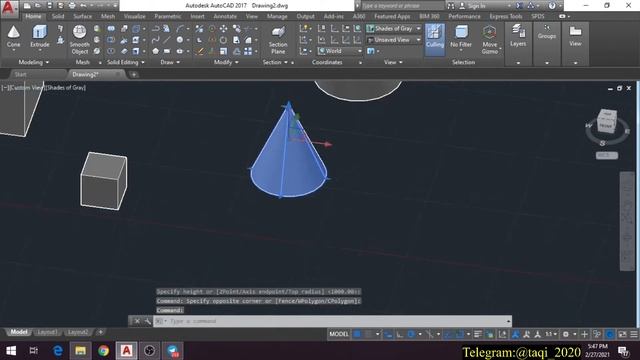This screenshot has height=360, width=640.
Task: Click the keyword search box in title bar
Action: point(402,6)
